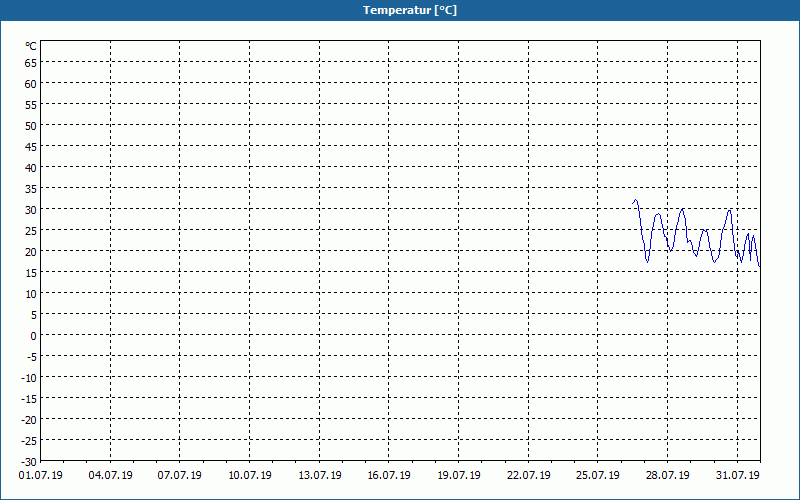Screen dimensions: 800x500
Task: Click the 22.07.19 date label
Action: pyautogui.click(x=529, y=476)
